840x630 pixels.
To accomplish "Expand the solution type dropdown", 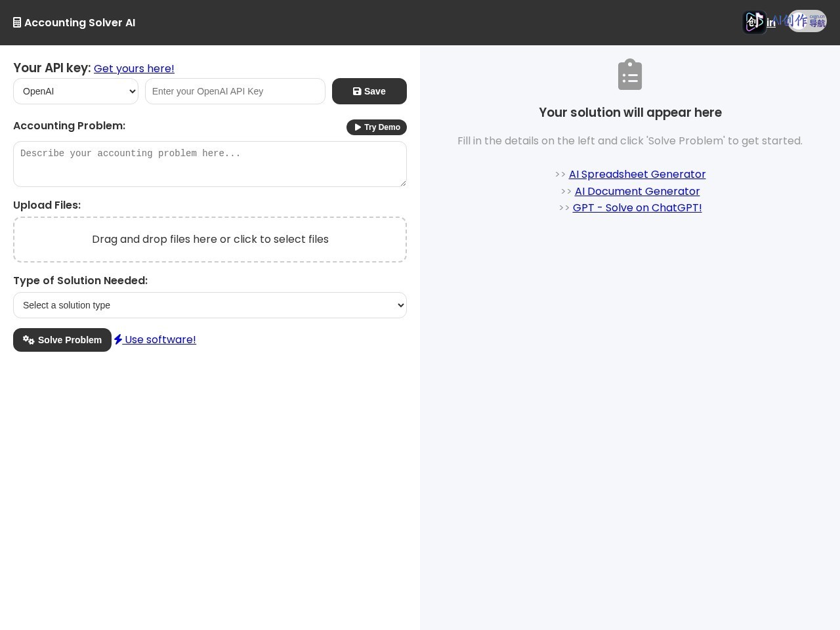I will pyautogui.click(x=210, y=305).
